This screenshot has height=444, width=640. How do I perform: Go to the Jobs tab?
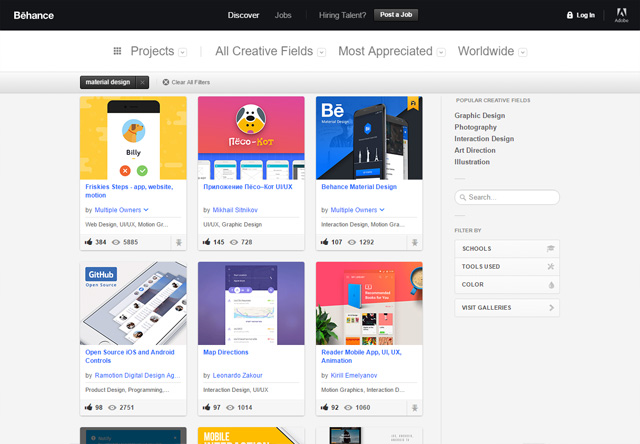click(x=283, y=15)
